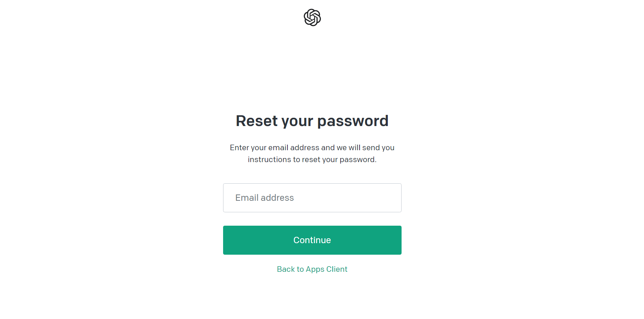Tap the site logo above the form
The width and height of the screenshot is (644, 319).
(312, 17)
